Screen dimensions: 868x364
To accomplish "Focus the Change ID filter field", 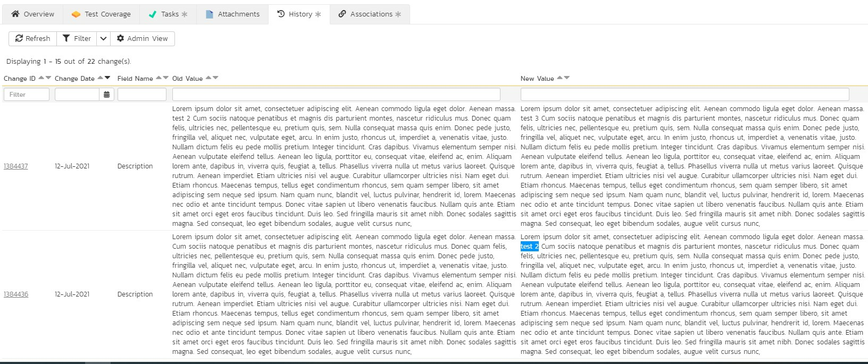I will coord(27,95).
